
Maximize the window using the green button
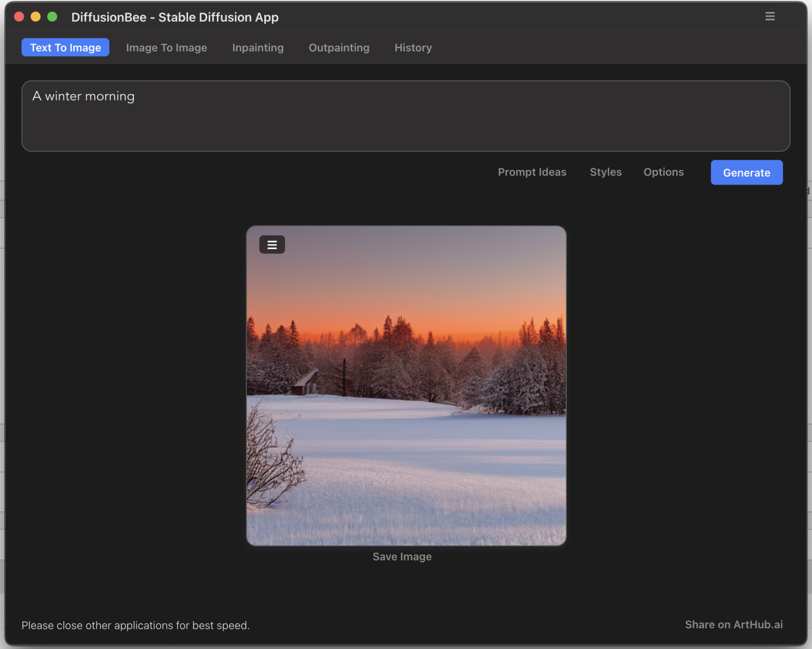pos(52,17)
